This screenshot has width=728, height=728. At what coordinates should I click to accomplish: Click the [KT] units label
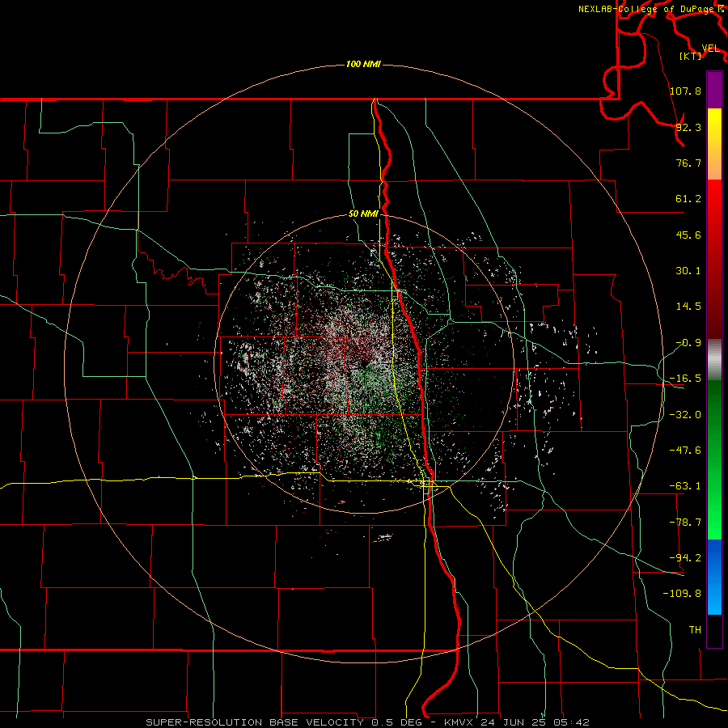[x=691, y=56]
